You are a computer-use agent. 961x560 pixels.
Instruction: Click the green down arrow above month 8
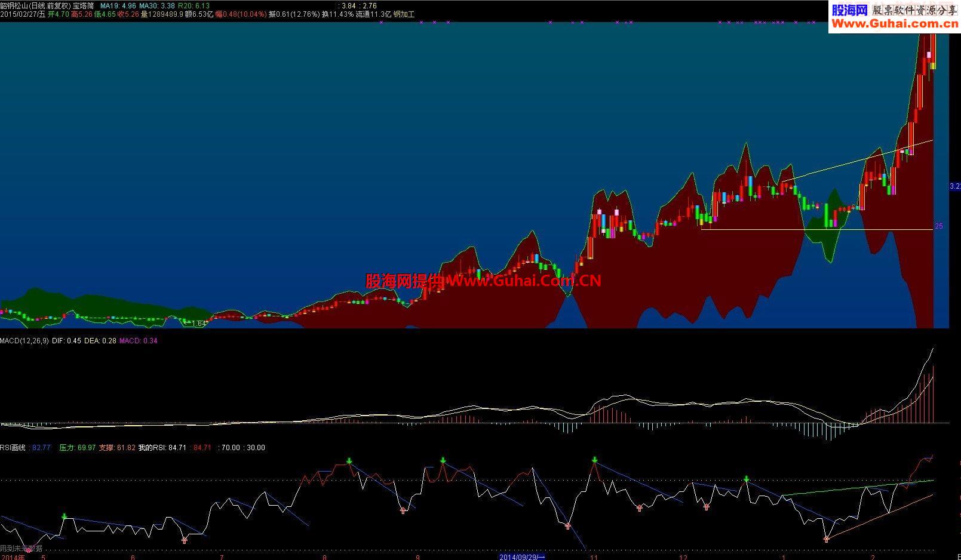[x=349, y=461]
